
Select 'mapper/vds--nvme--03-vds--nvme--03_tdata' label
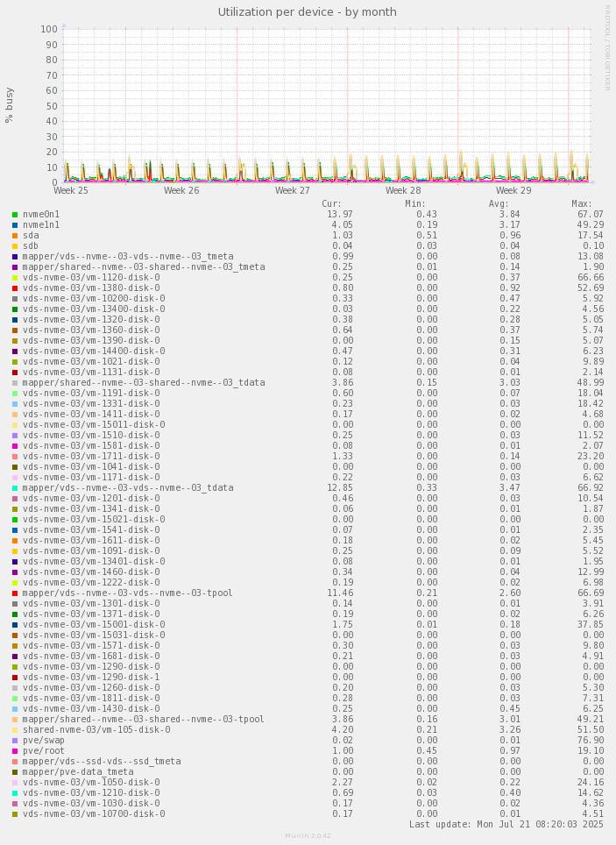tap(128, 487)
